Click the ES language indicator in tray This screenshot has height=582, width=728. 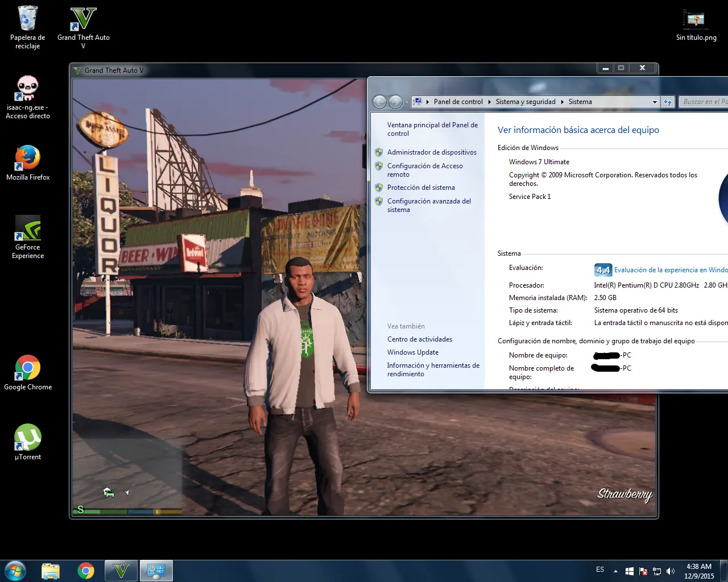click(x=600, y=569)
